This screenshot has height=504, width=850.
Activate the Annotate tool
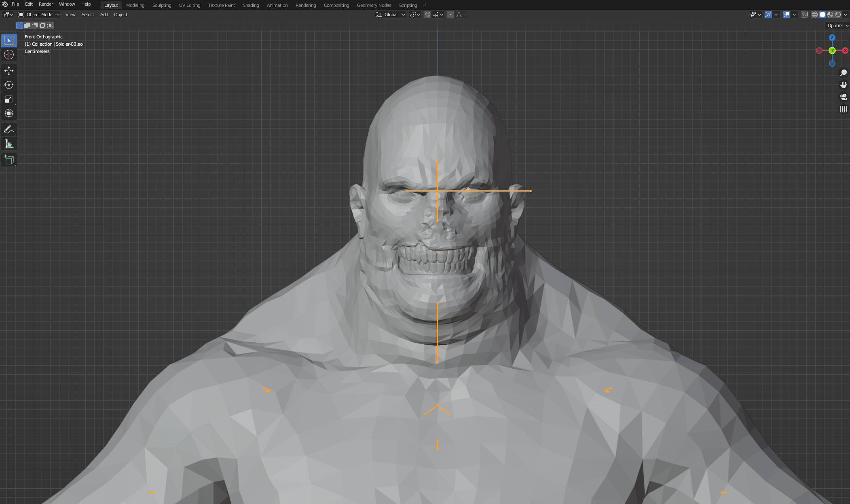[x=9, y=130]
